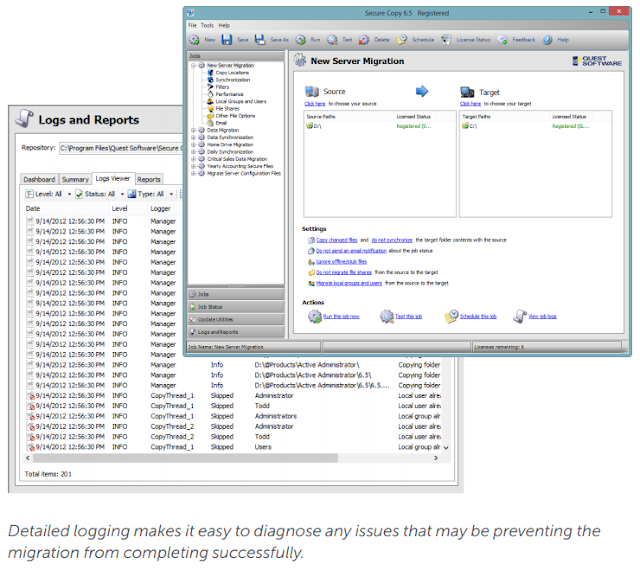Image resolution: width=640 pixels, height=570 pixels.
Task: Click the Save floppy disk toolbar icon
Action: click(227, 40)
